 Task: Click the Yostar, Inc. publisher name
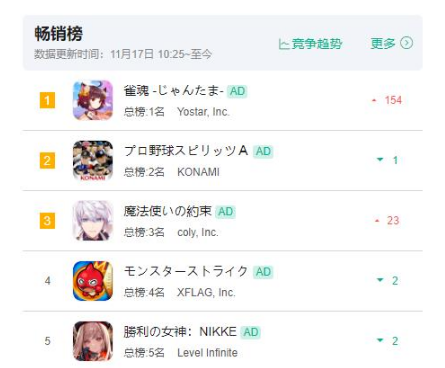203,112
